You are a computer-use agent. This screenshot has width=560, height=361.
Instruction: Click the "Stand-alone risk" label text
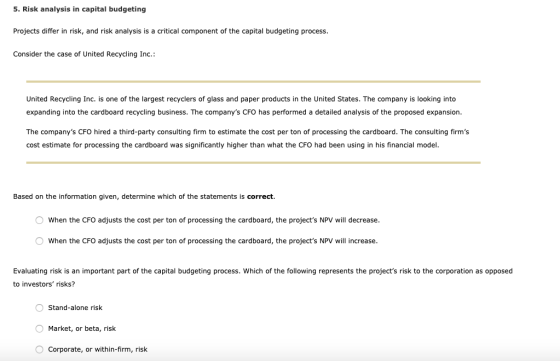tap(75, 308)
